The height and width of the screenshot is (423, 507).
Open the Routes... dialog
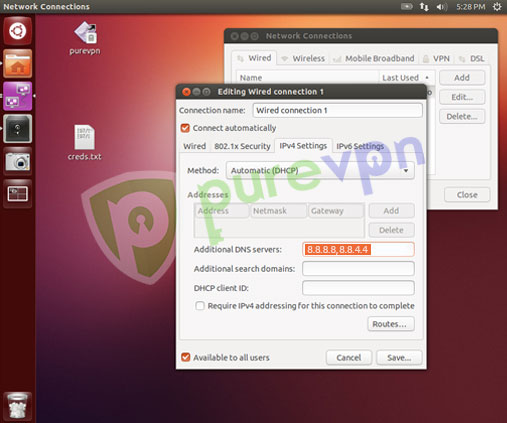click(x=391, y=324)
